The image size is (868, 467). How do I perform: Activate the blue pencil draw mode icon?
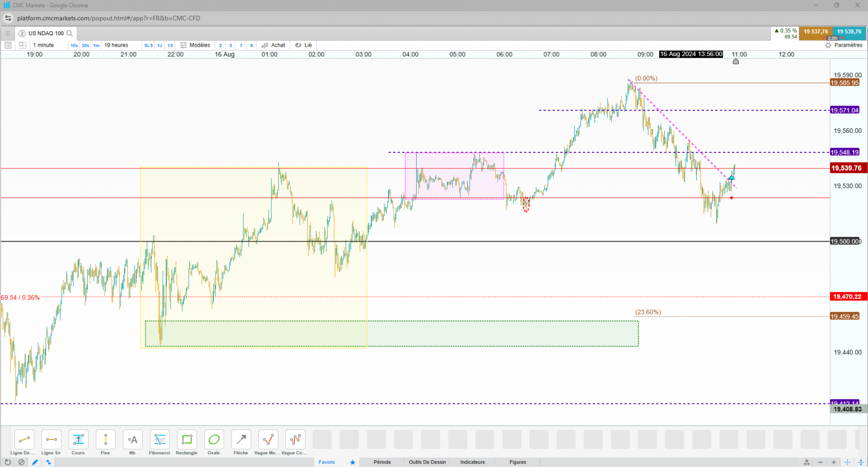(35, 462)
